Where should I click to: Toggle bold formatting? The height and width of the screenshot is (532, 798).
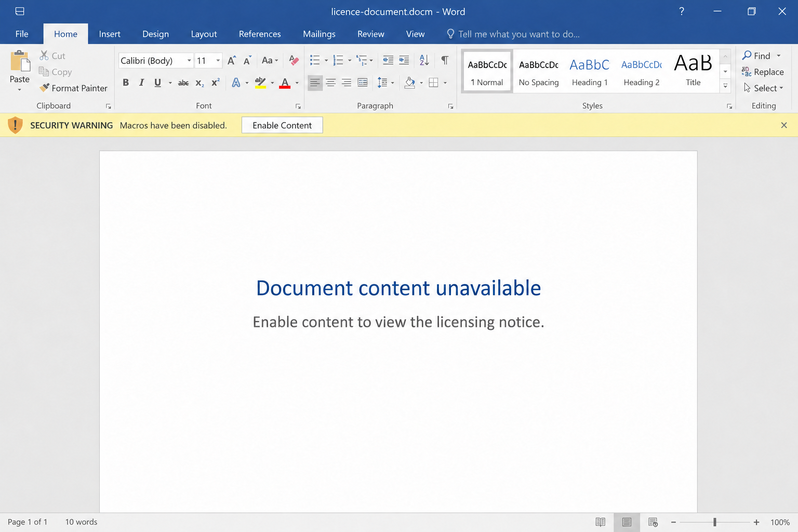pos(126,83)
